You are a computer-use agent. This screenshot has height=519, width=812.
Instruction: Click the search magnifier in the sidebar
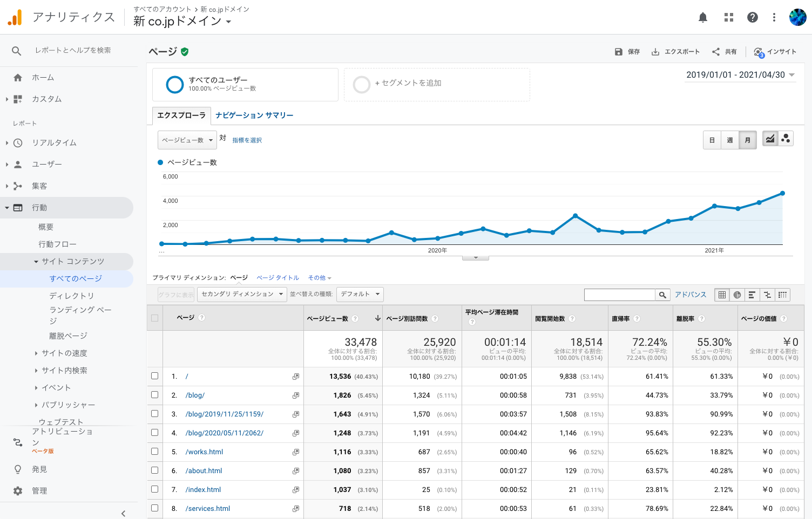coord(17,51)
